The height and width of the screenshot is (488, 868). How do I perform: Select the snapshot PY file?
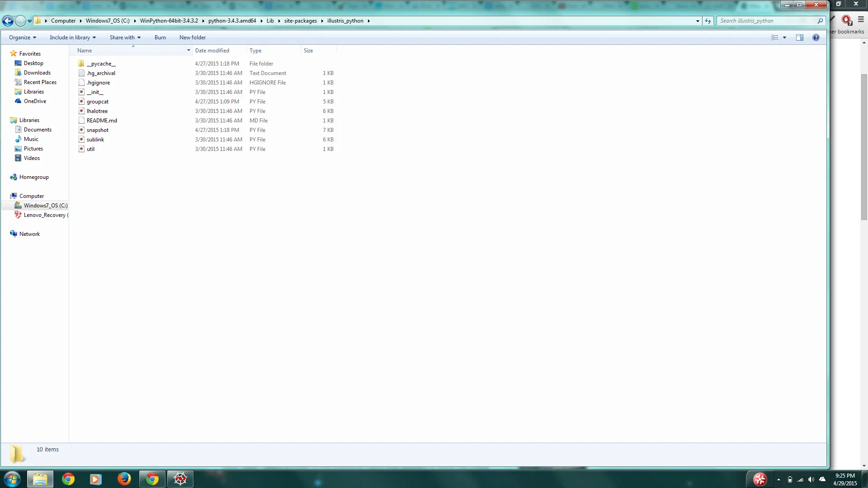coord(98,130)
